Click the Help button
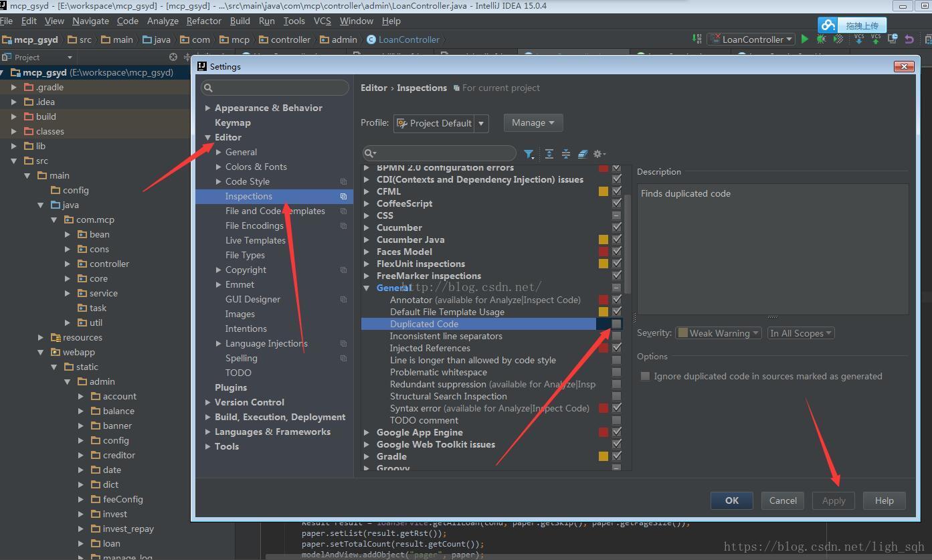The height and width of the screenshot is (560, 932). 884,500
